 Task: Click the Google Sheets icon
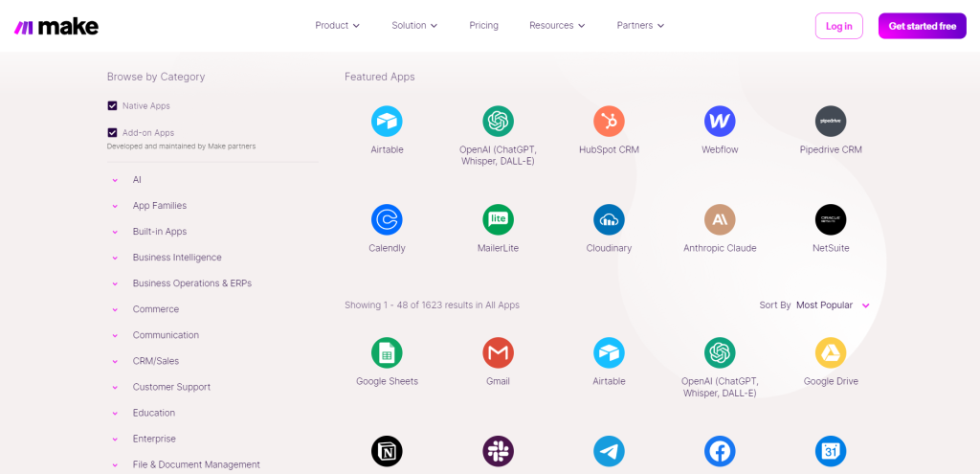point(387,352)
